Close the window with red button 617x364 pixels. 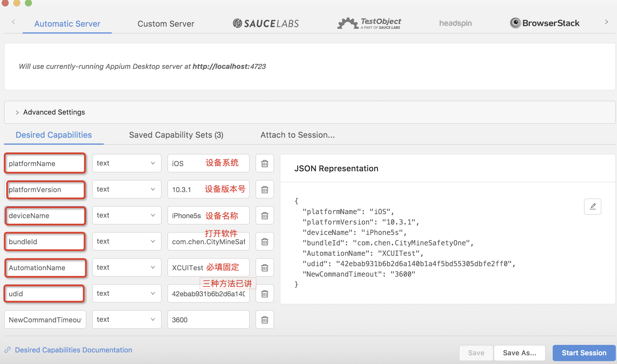(x=5, y=3)
